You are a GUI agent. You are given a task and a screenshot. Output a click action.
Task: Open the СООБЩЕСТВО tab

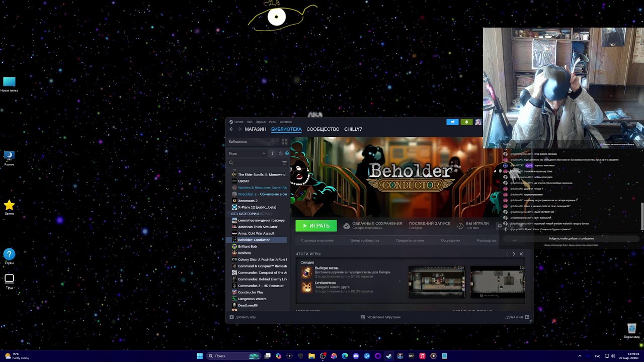[x=323, y=129]
